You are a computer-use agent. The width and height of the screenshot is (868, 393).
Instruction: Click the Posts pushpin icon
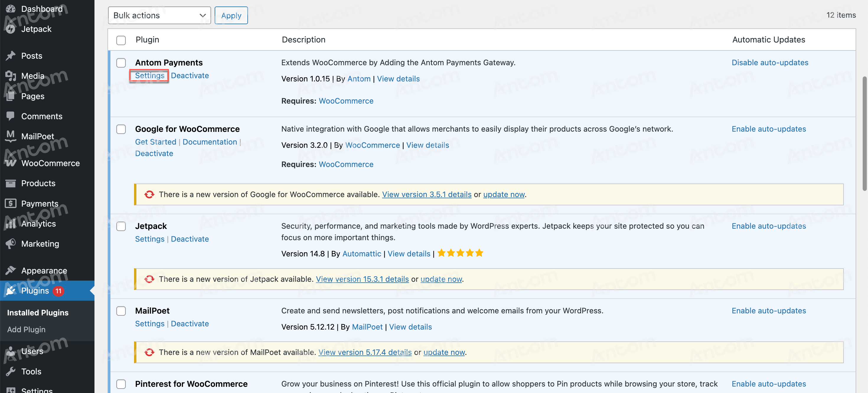coord(11,55)
